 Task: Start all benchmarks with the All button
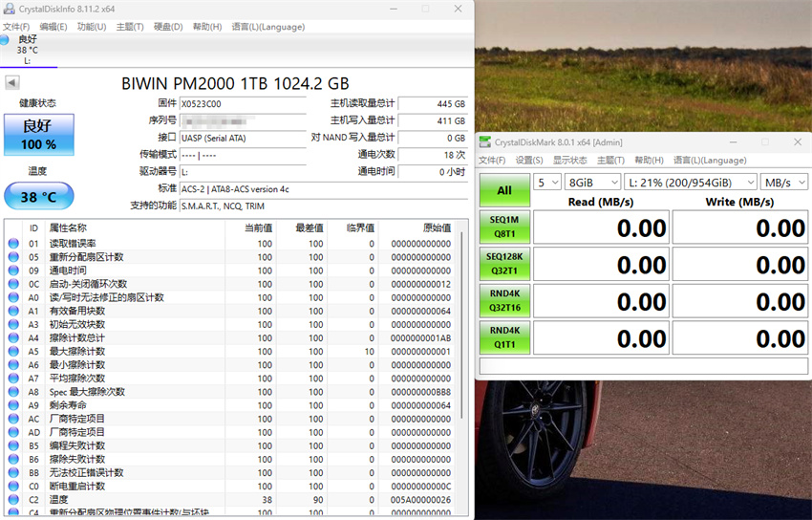coord(504,190)
